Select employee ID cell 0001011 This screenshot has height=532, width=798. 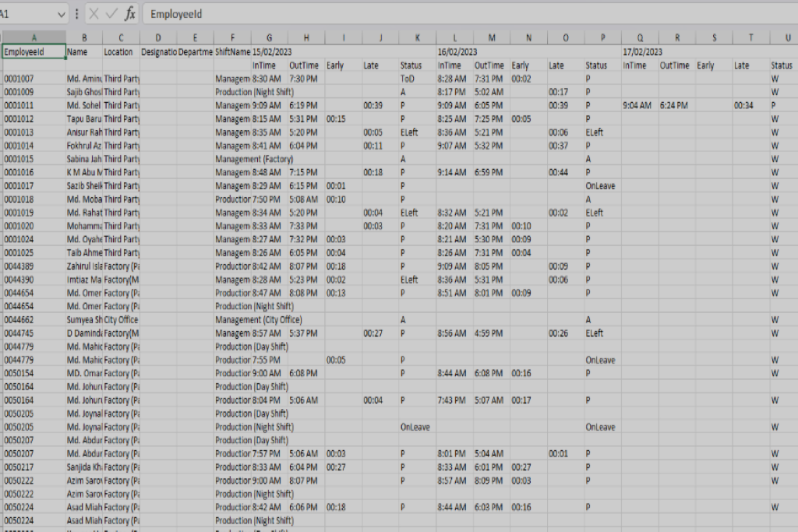click(x=34, y=106)
